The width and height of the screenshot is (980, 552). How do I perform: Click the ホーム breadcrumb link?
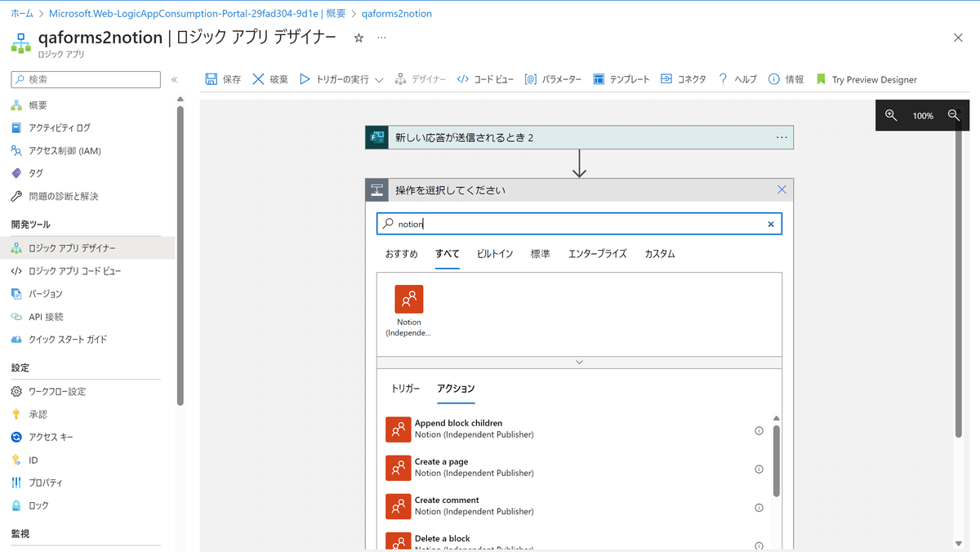[22, 14]
